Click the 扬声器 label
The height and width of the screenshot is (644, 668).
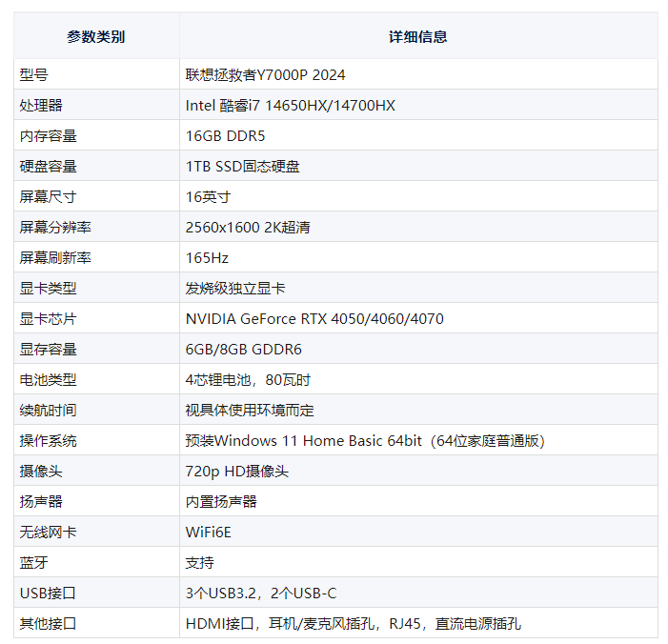(41, 501)
